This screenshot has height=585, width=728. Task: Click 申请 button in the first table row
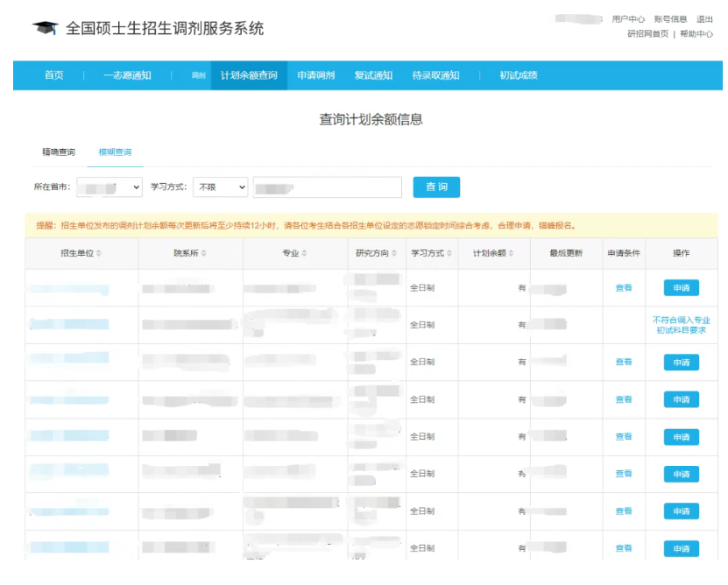coord(681,288)
